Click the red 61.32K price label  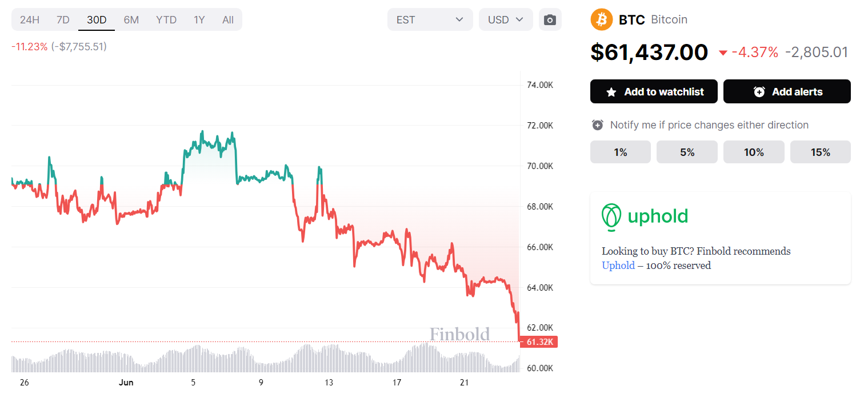[538, 342]
